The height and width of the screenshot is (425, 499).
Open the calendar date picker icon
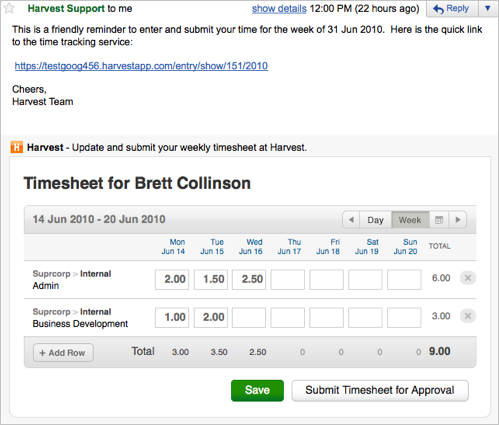(x=439, y=220)
